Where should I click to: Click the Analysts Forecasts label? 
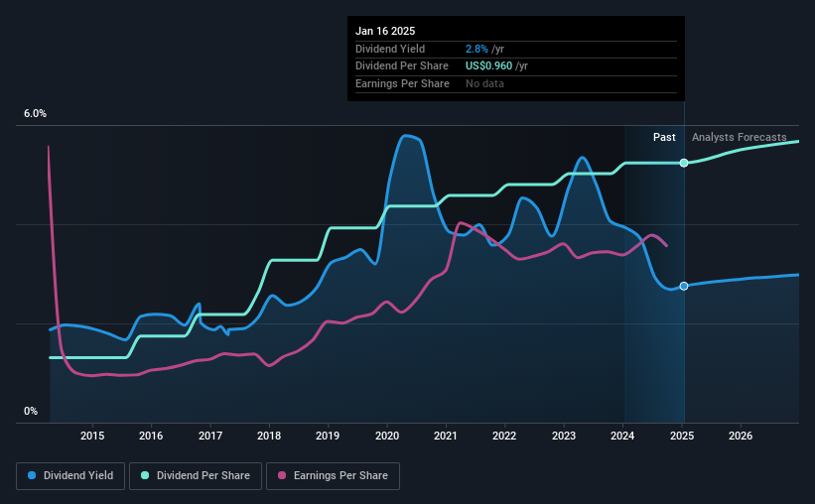pos(740,137)
